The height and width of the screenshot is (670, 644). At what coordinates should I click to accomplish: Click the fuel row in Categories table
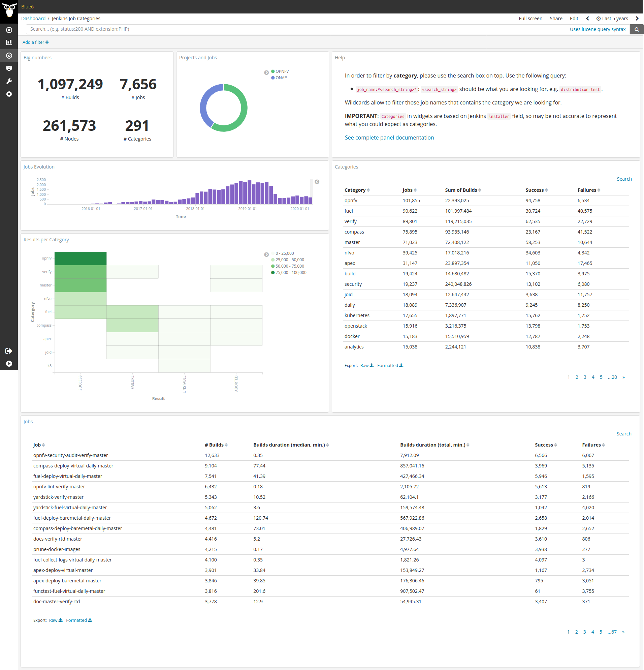pos(486,211)
